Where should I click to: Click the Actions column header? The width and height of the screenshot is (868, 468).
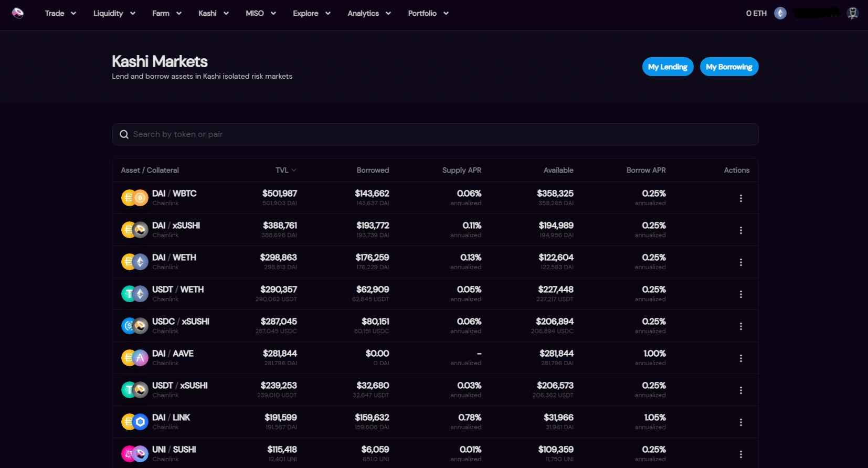pyautogui.click(x=736, y=170)
